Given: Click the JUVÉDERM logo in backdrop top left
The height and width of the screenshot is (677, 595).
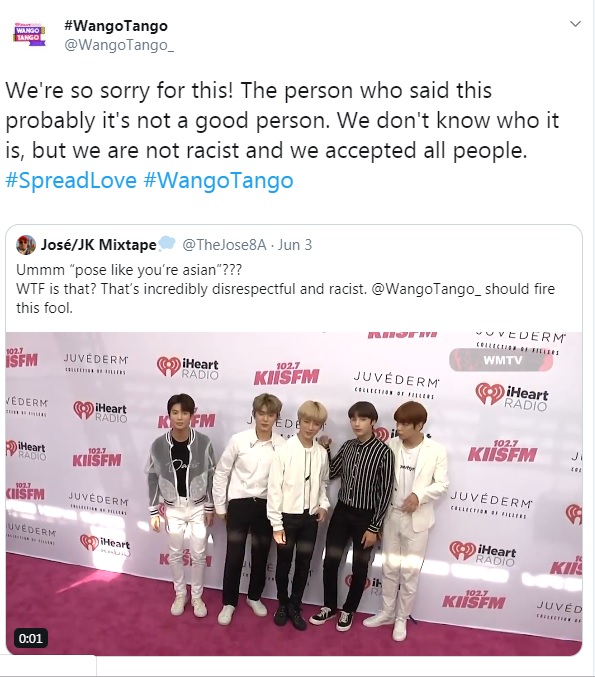Looking at the screenshot, I should [95, 364].
